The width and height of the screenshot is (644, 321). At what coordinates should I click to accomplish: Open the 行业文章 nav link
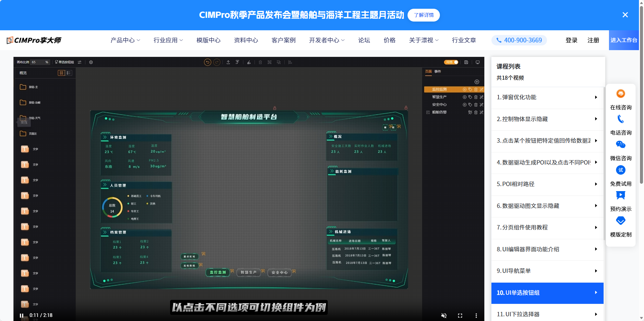point(464,40)
